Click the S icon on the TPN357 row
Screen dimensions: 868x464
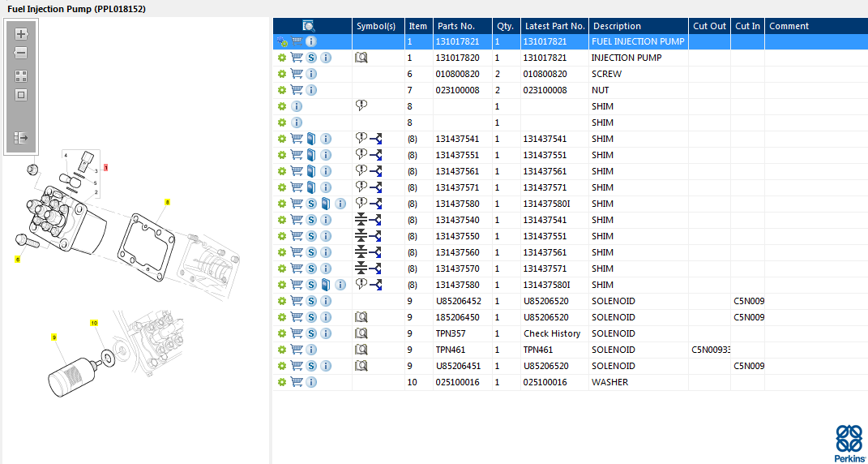pos(311,333)
